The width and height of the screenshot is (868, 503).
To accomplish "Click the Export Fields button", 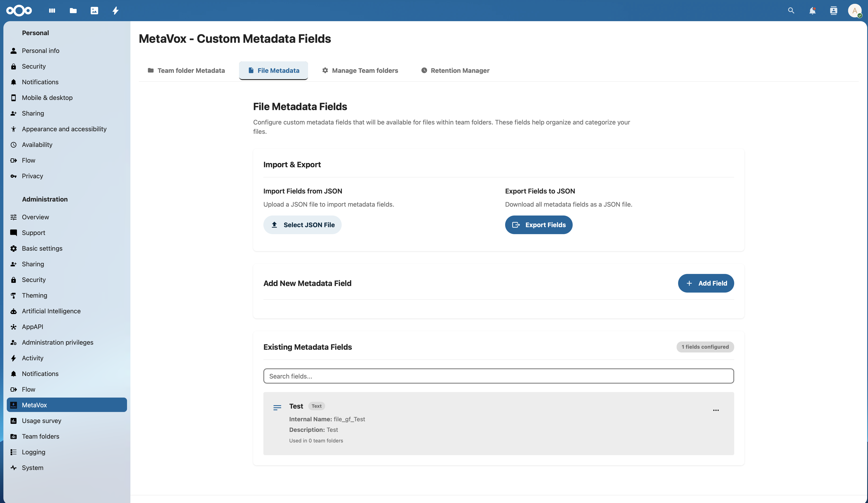I will (539, 225).
